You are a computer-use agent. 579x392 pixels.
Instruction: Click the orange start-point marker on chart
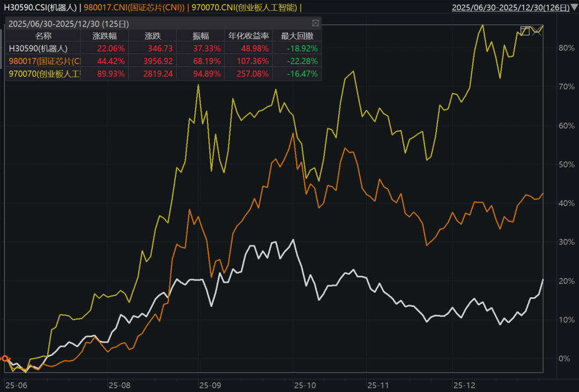(x=5, y=358)
